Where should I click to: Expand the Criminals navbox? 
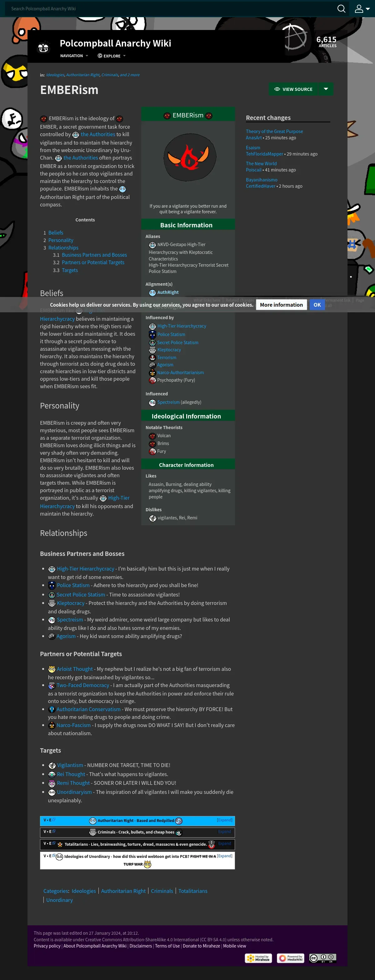tap(225, 831)
